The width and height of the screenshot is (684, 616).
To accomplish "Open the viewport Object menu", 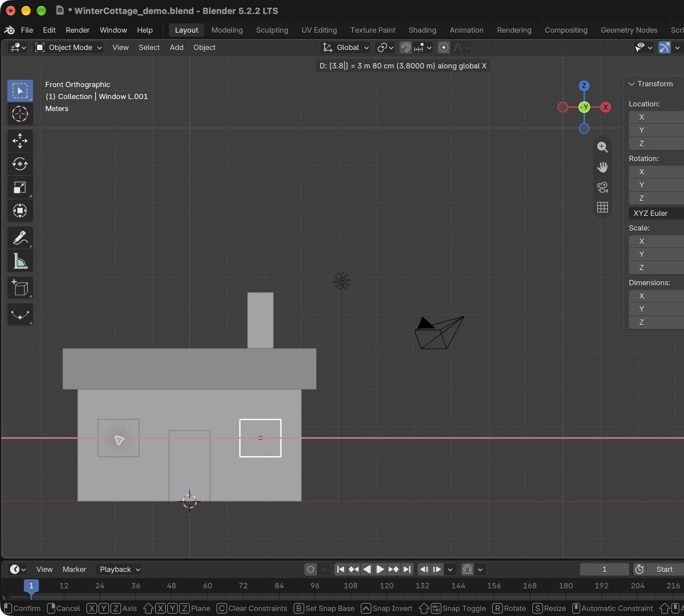I will (x=205, y=47).
